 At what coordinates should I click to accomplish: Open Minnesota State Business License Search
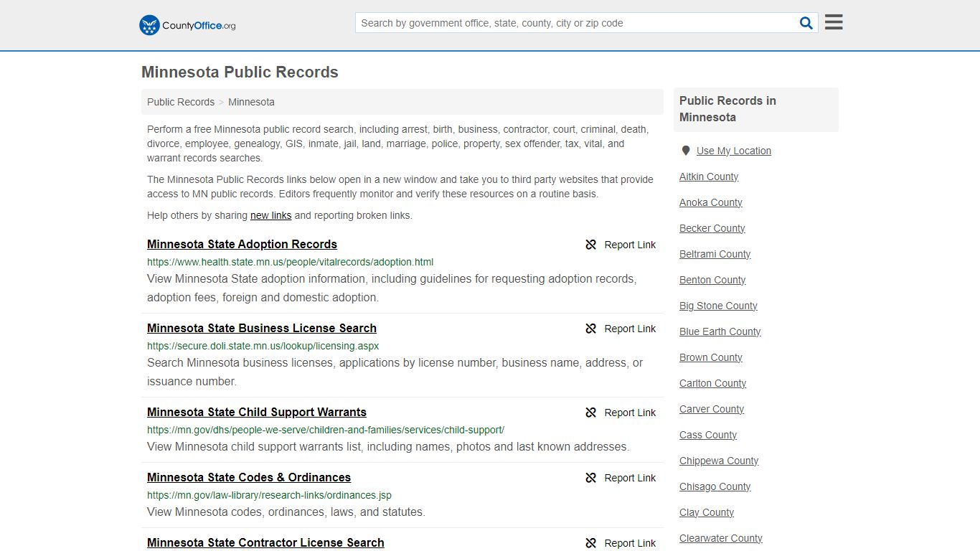(262, 328)
